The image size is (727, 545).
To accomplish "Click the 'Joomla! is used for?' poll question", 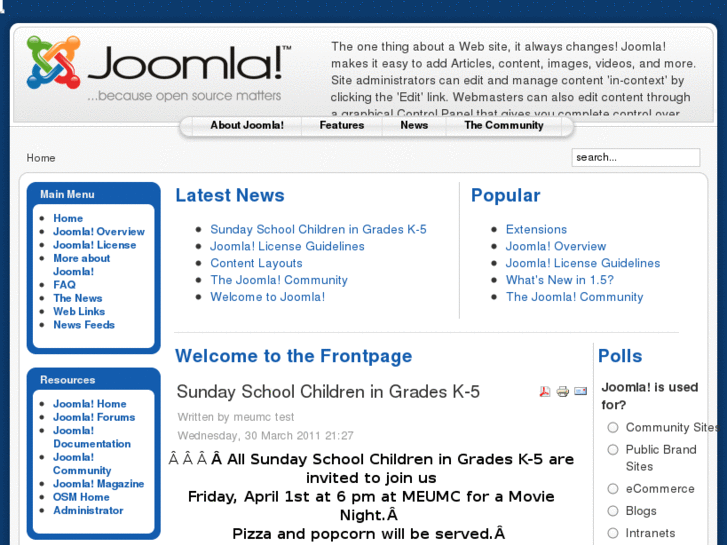I will [650, 396].
